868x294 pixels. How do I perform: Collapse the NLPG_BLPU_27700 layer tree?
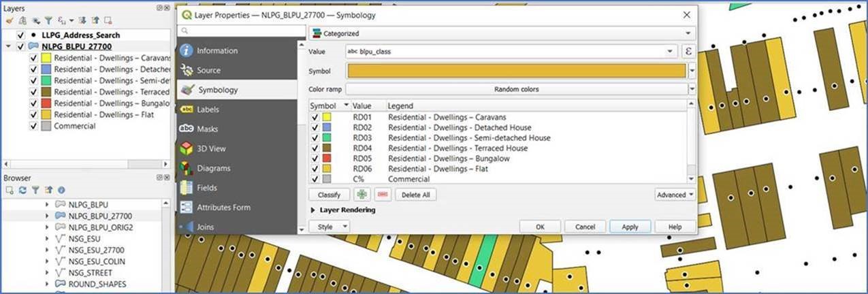tap(8, 47)
